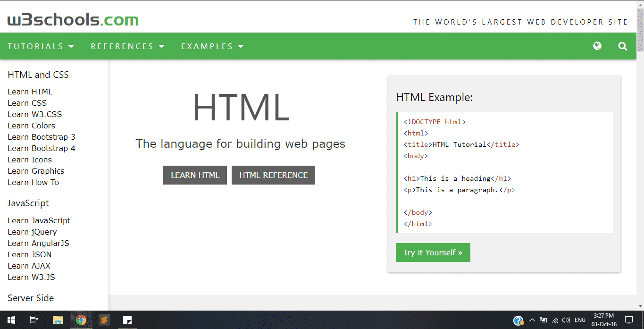Click the HTML REFERENCE button

273,175
